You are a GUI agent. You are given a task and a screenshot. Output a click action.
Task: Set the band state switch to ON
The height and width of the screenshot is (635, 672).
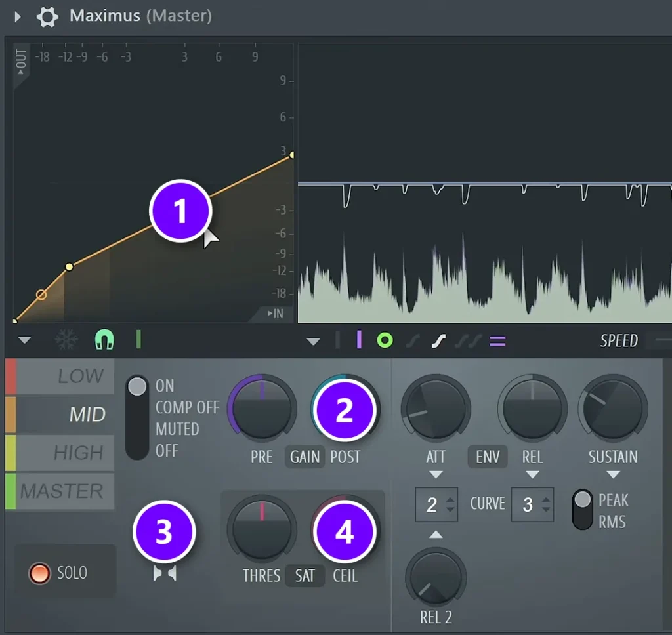165,386
